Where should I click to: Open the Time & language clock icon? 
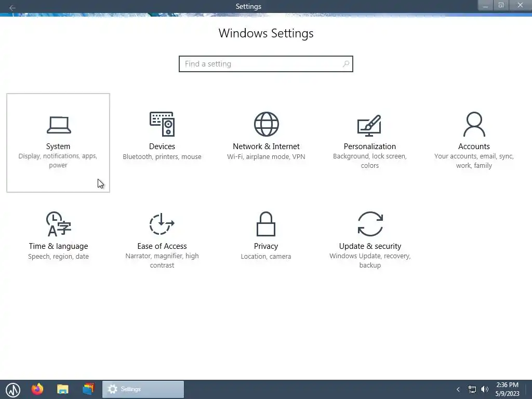tap(58, 224)
